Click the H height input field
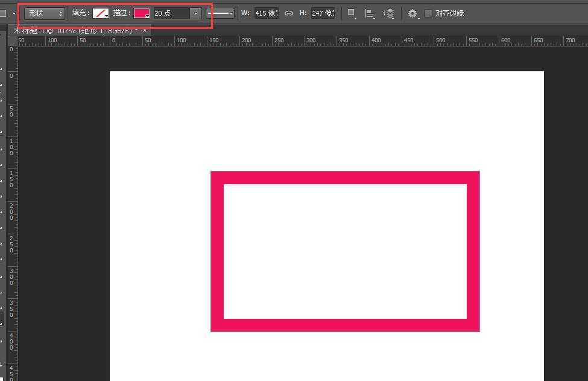588x381 pixels. pyautogui.click(x=323, y=13)
